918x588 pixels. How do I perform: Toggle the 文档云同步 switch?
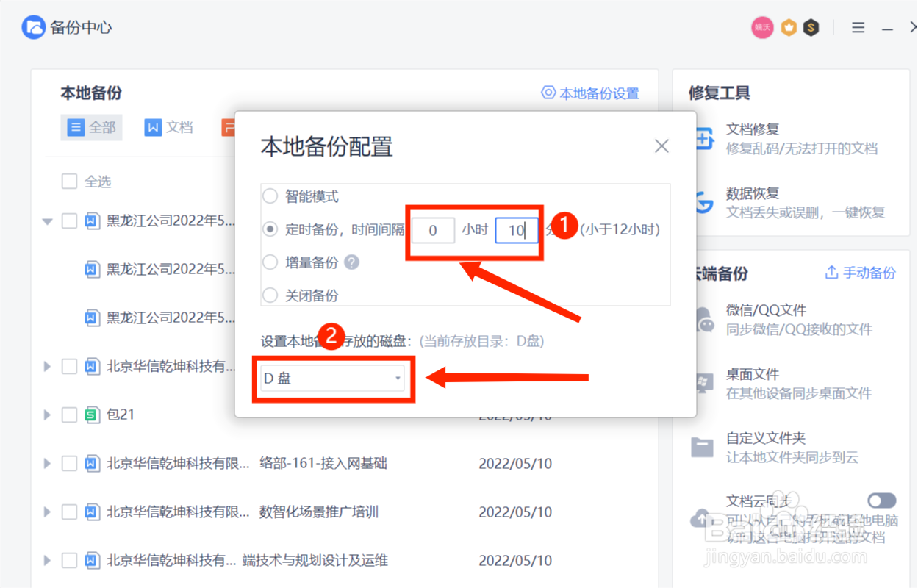882,500
